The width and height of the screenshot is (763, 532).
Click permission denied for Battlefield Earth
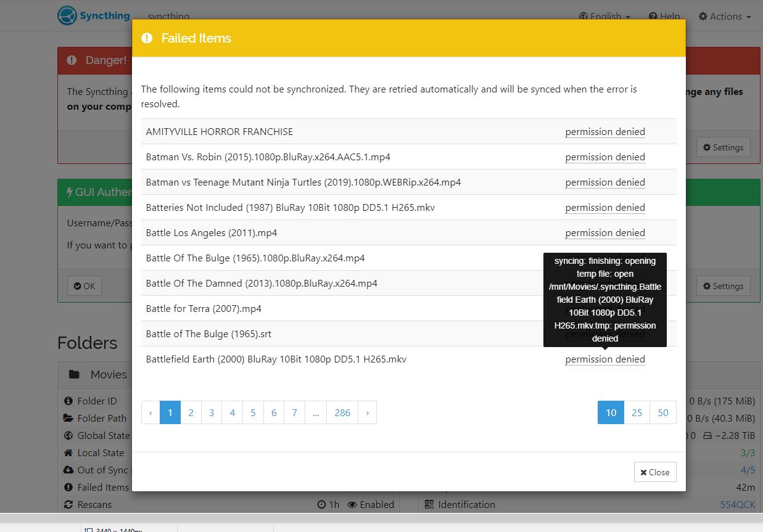(x=605, y=359)
